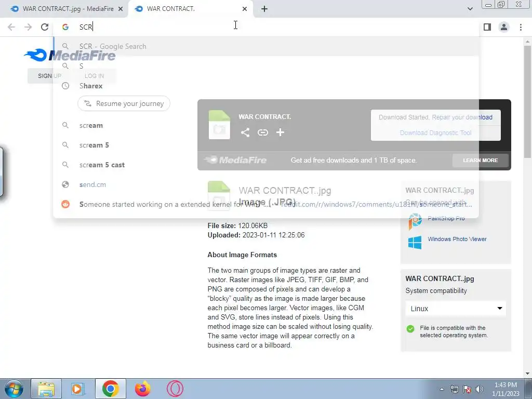The width and height of the screenshot is (532, 399).
Task: Click the network tray icon
Action: [x=454, y=389]
